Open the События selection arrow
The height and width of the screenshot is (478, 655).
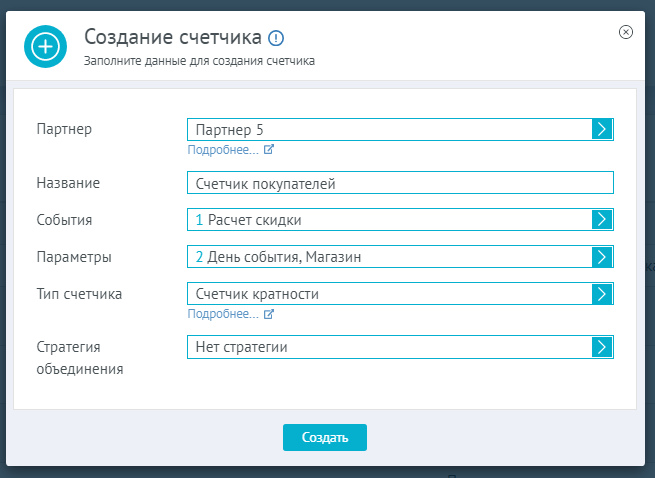(602, 219)
